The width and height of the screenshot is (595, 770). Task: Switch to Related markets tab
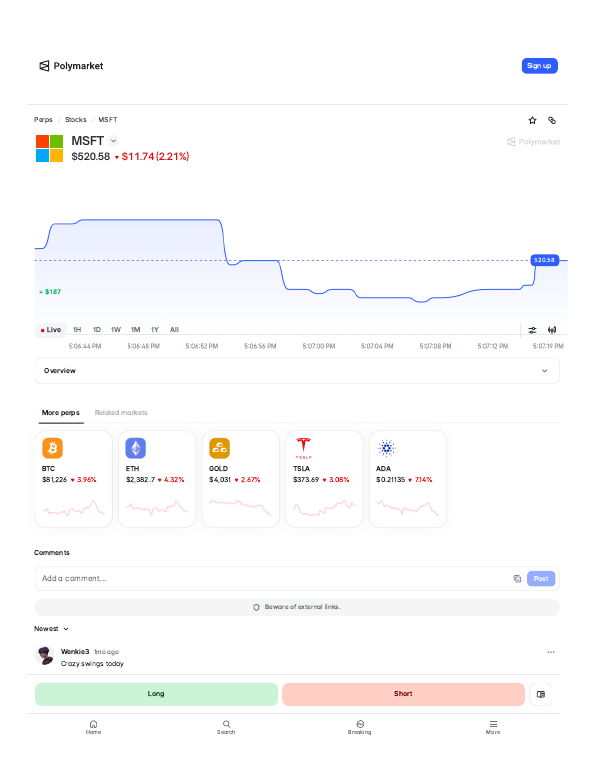pyautogui.click(x=121, y=412)
